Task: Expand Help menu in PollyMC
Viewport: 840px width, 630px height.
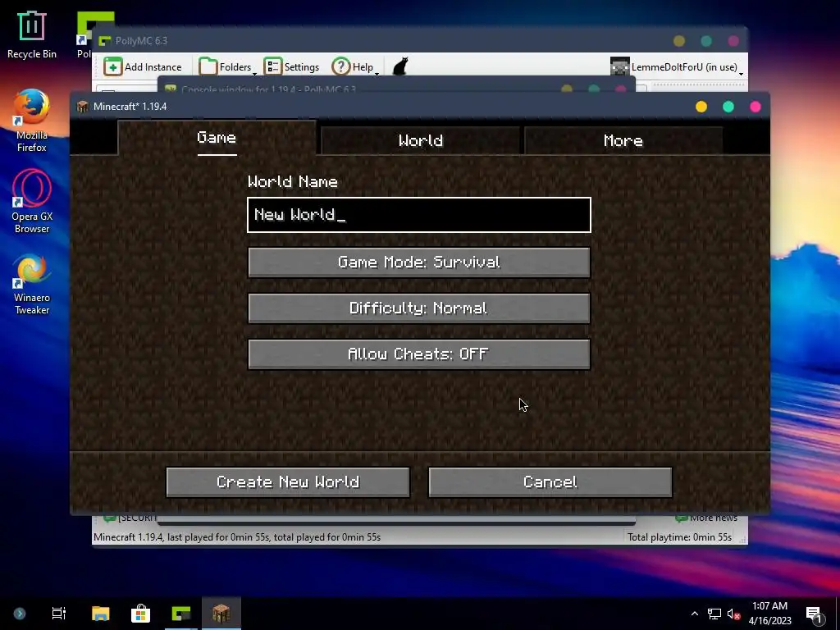Action: (355, 67)
